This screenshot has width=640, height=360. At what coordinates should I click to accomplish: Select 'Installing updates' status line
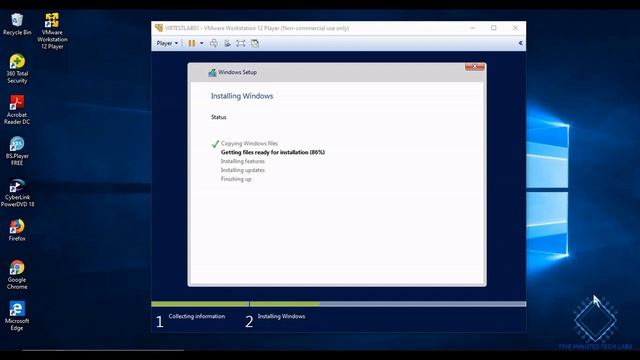tap(242, 170)
